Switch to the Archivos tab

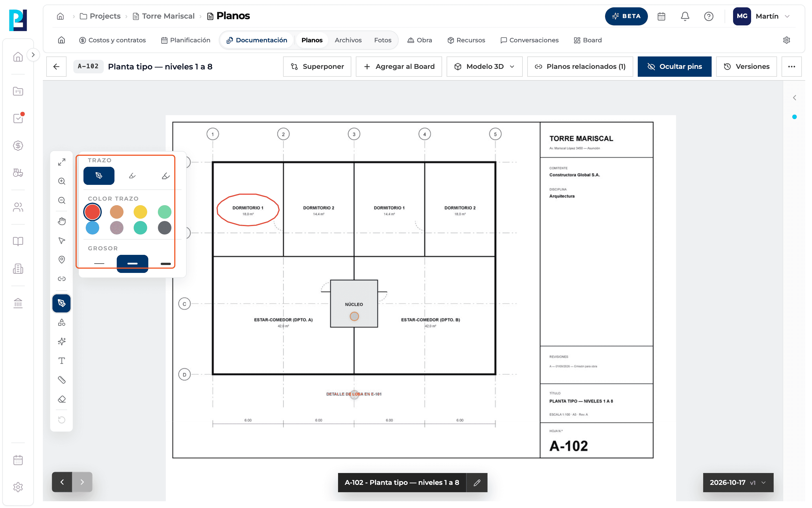click(x=348, y=40)
